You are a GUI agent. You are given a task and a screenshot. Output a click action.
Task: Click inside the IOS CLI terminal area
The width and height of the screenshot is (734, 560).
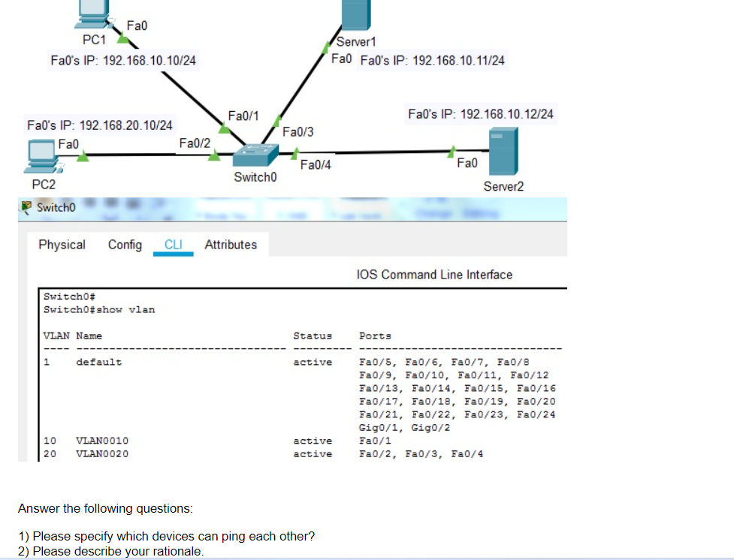coord(303,375)
